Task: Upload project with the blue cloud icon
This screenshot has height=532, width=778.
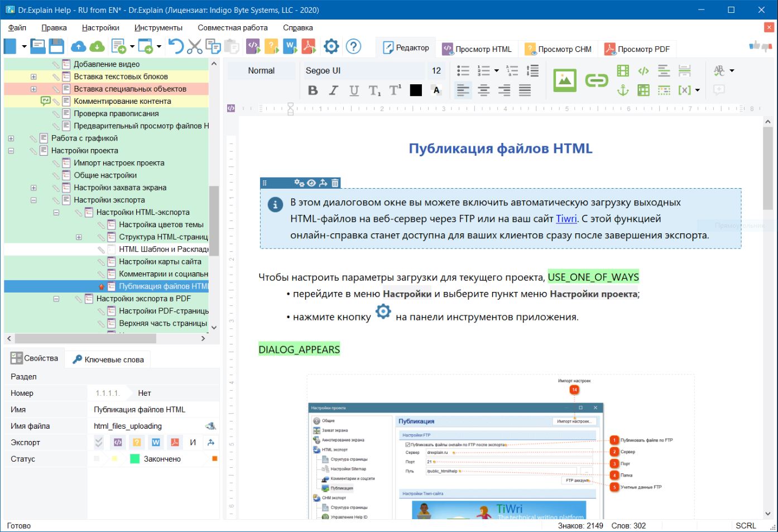Action: point(79,46)
